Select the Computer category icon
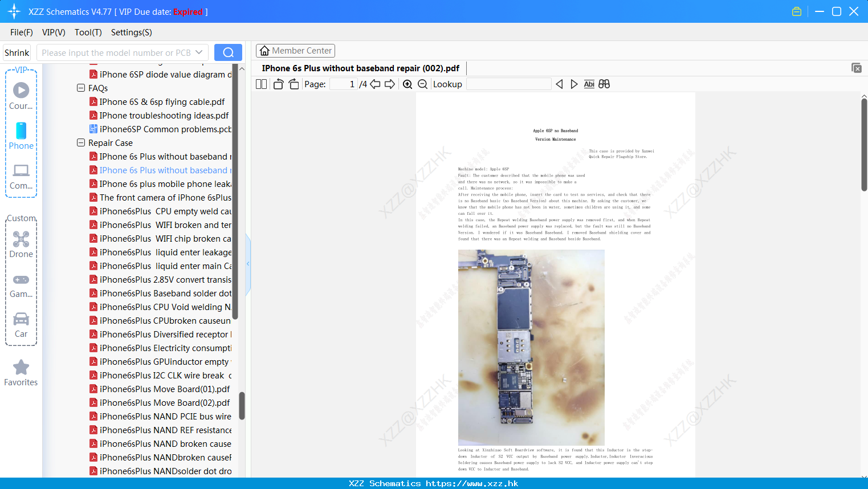Viewport: 868px width, 489px height. [21, 177]
